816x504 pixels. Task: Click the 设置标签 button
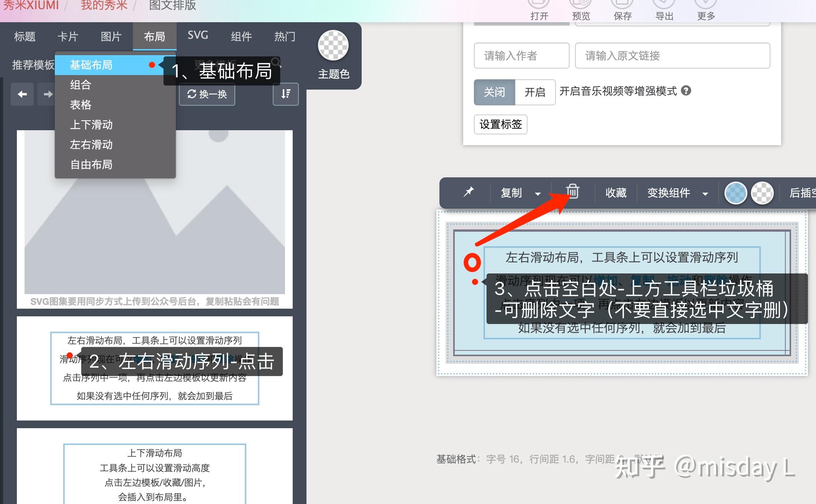pos(500,124)
